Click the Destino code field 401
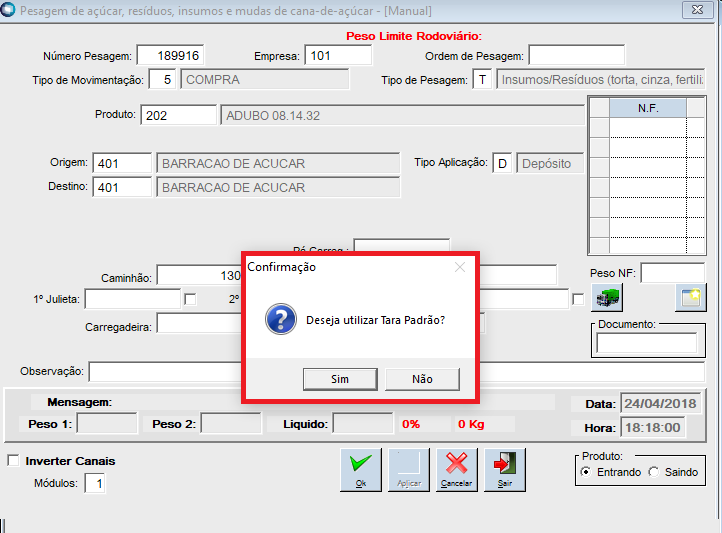 click(122, 187)
